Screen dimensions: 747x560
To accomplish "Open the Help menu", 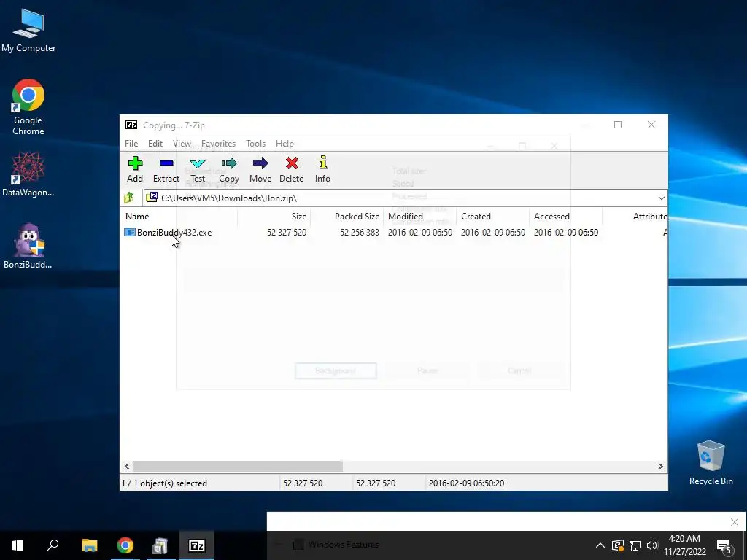I will click(285, 144).
